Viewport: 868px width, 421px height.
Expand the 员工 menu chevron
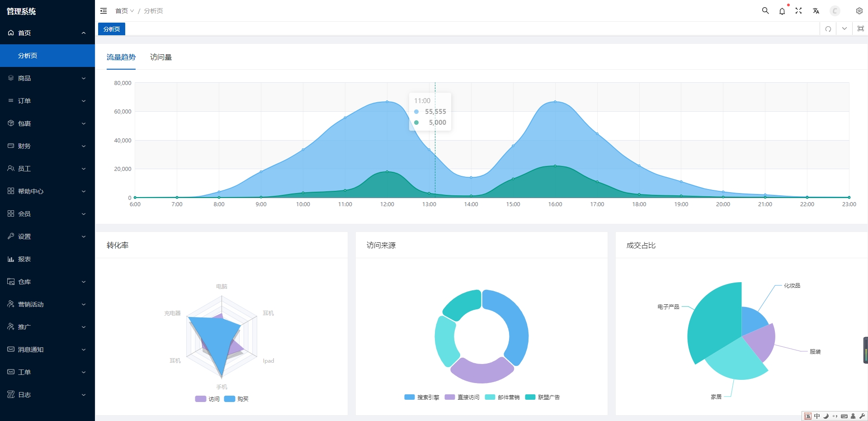84,169
